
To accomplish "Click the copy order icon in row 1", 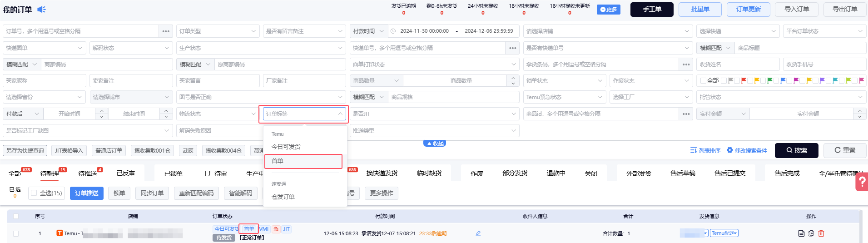I will coord(811,233).
